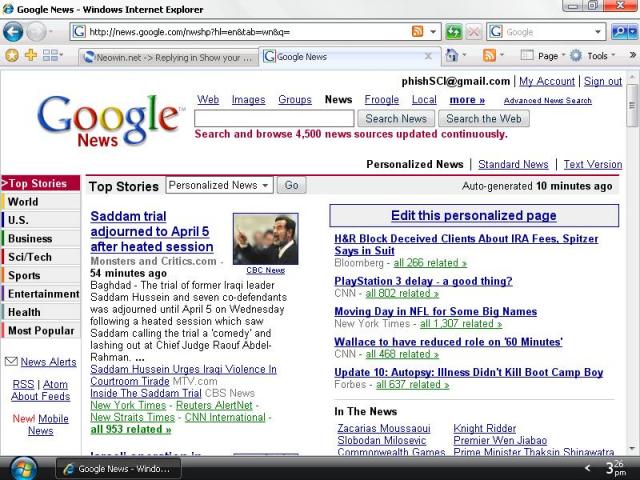This screenshot has width=640, height=480.
Task: Click the browser Forward arrow button
Action: coord(36,32)
